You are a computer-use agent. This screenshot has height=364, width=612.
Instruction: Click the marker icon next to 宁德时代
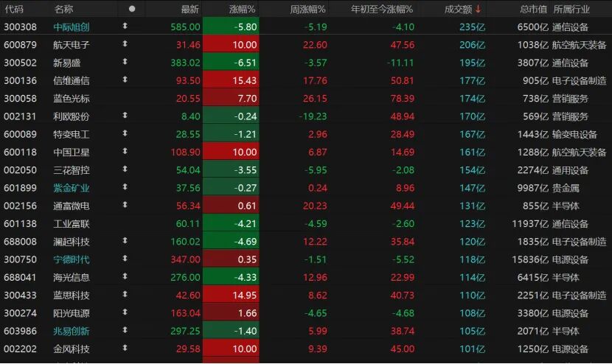pos(125,259)
